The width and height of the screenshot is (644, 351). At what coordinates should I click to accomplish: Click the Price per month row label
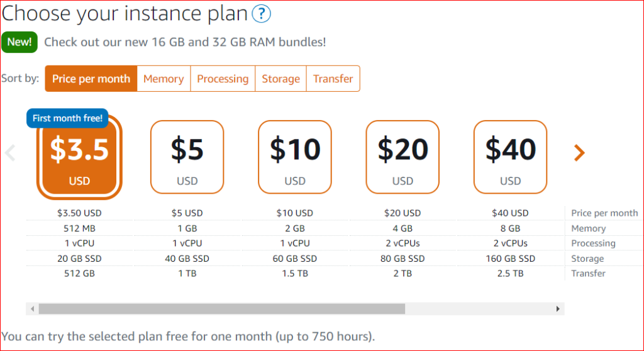point(604,213)
